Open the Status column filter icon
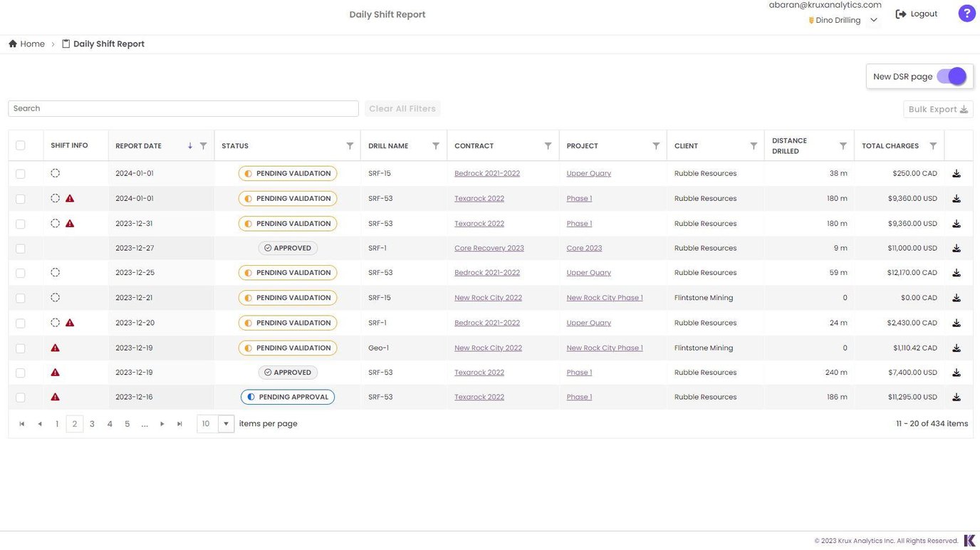The width and height of the screenshot is (980, 550). [350, 146]
